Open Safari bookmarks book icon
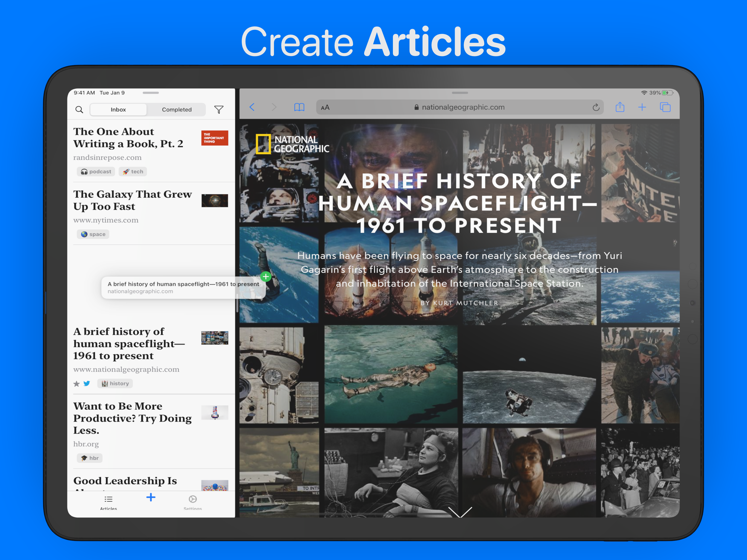Image resolution: width=747 pixels, height=560 pixels. (299, 107)
